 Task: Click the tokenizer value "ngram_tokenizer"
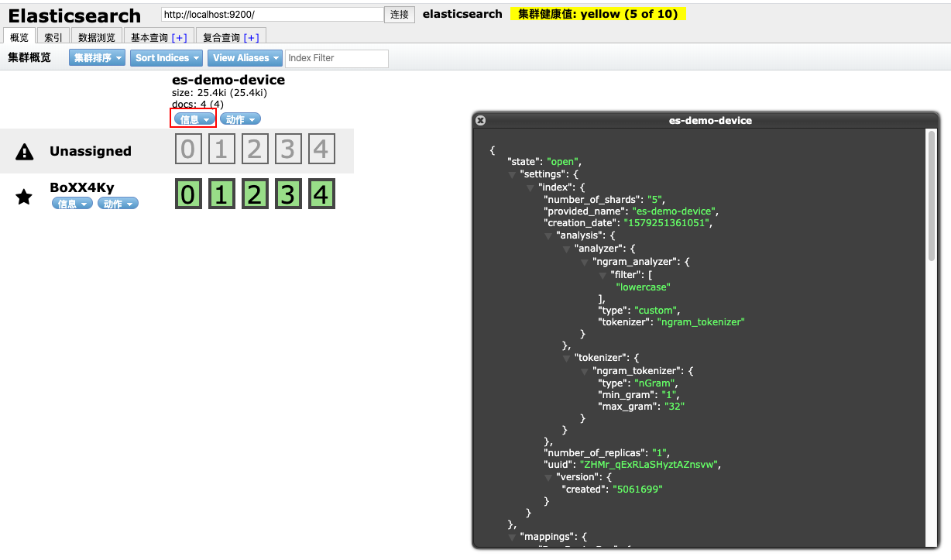[x=701, y=322]
